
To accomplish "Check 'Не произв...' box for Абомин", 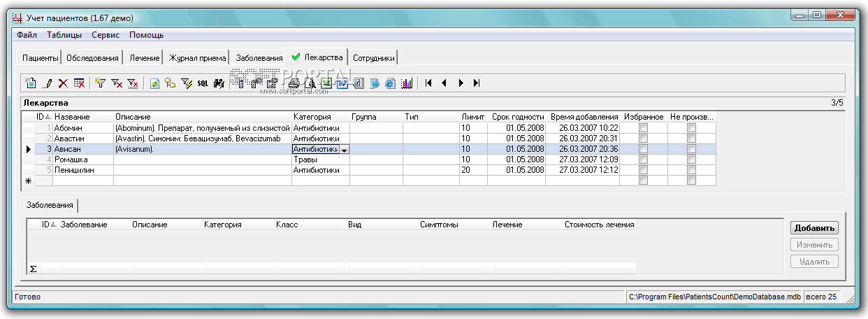I will point(691,128).
